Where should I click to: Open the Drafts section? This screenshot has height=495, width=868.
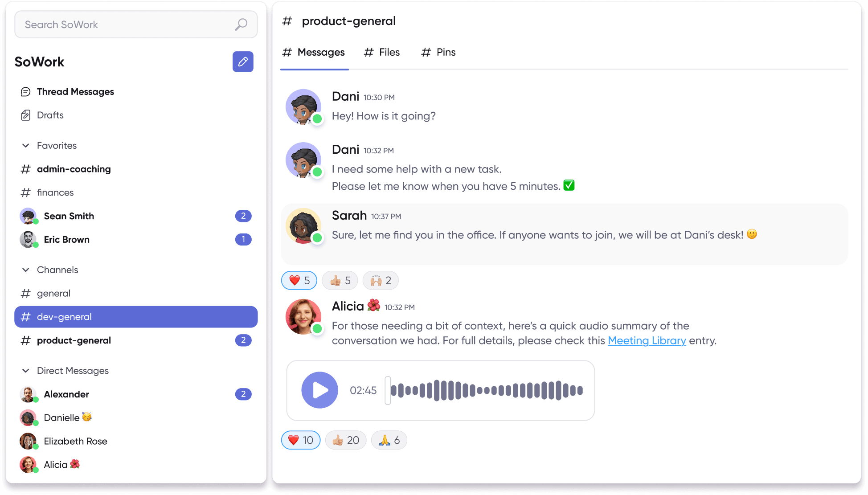point(50,115)
